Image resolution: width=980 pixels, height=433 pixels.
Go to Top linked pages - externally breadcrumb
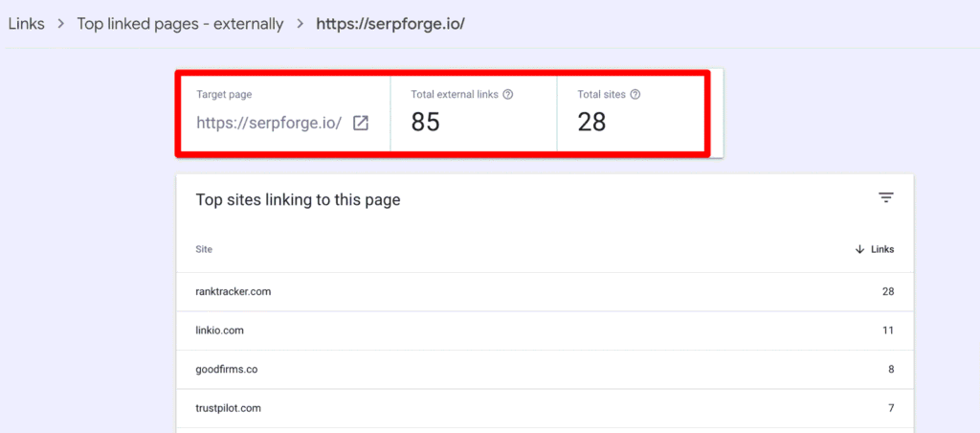pyautogui.click(x=180, y=24)
